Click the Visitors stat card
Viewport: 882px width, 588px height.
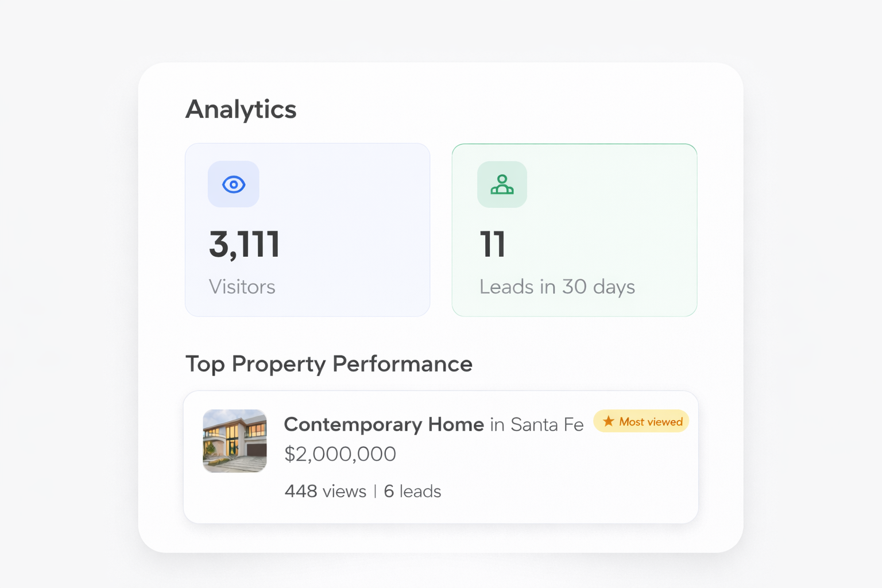click(x=307, y=230)
